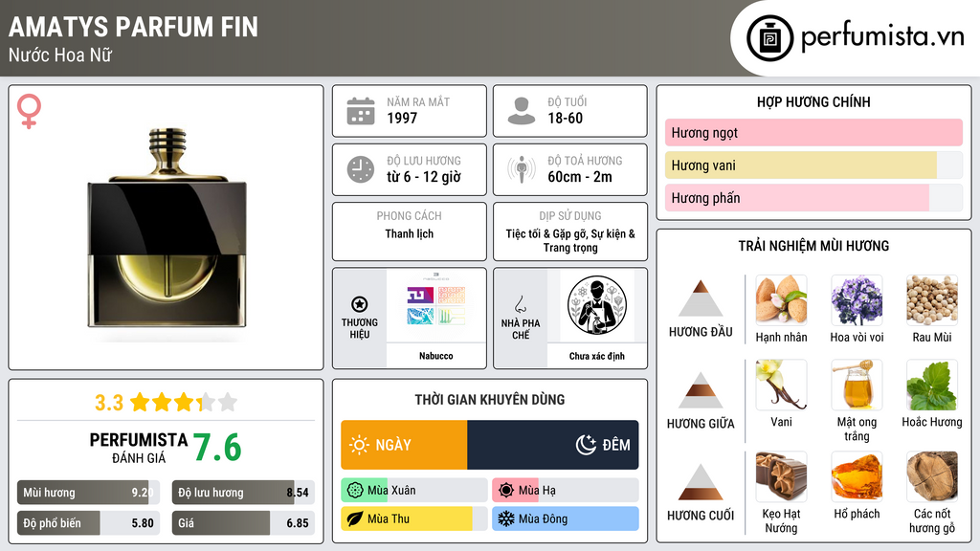Viewport: 980px width, 551px height.
Task: Click the launch year value 1997
Action: [402, 118]
